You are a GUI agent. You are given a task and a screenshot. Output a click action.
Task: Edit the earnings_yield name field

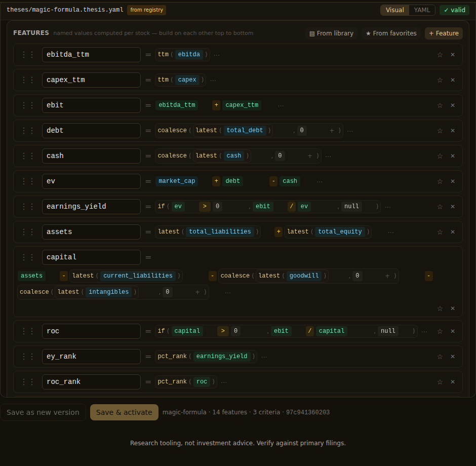pos(91,207)
